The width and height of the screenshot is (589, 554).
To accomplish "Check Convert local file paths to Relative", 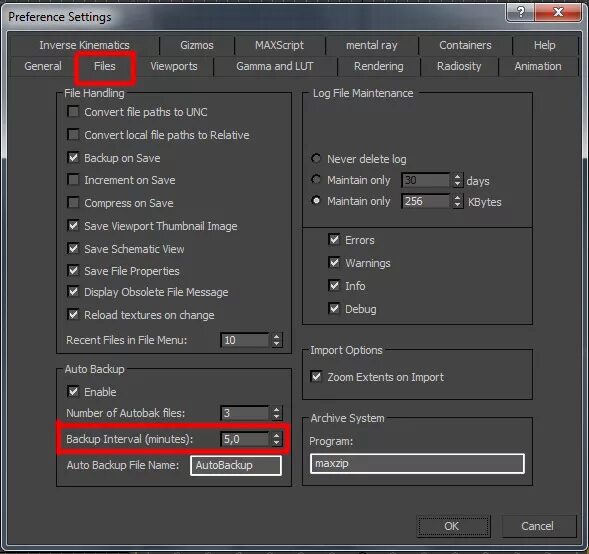I will [x=73, y=134].
